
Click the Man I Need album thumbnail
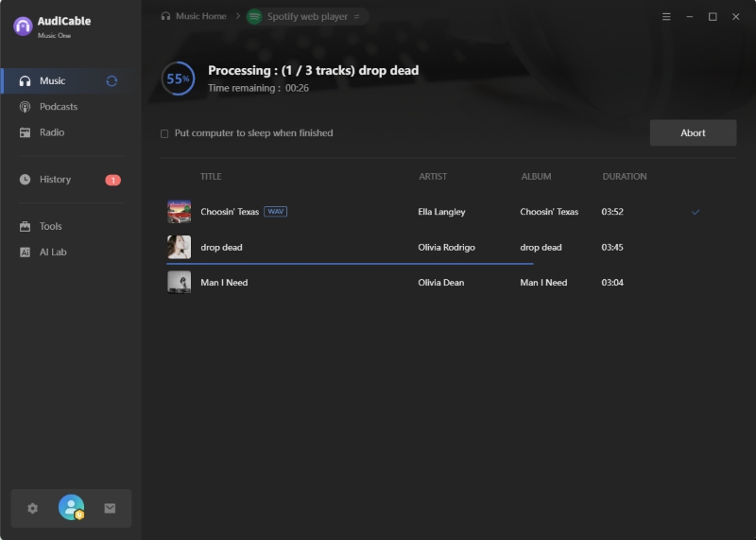click(x=179, y=283)
